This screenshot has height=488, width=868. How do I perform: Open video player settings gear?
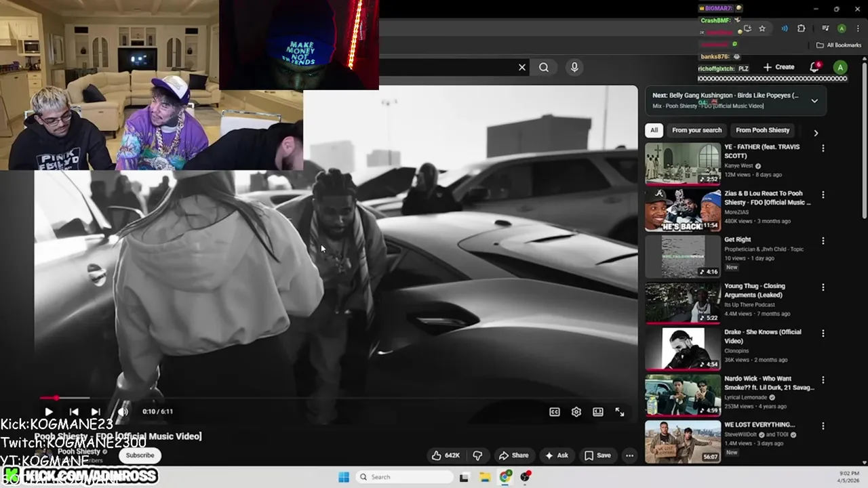pos(576,411)
